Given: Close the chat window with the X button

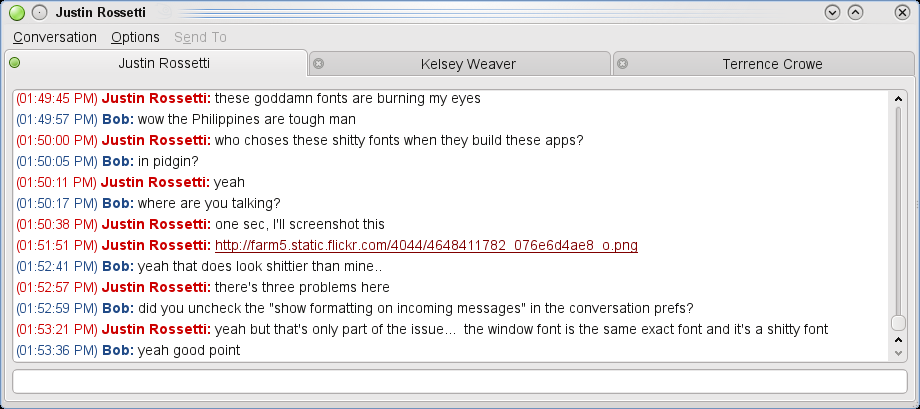Looking at the screenshot, I should tap(901, 13).
